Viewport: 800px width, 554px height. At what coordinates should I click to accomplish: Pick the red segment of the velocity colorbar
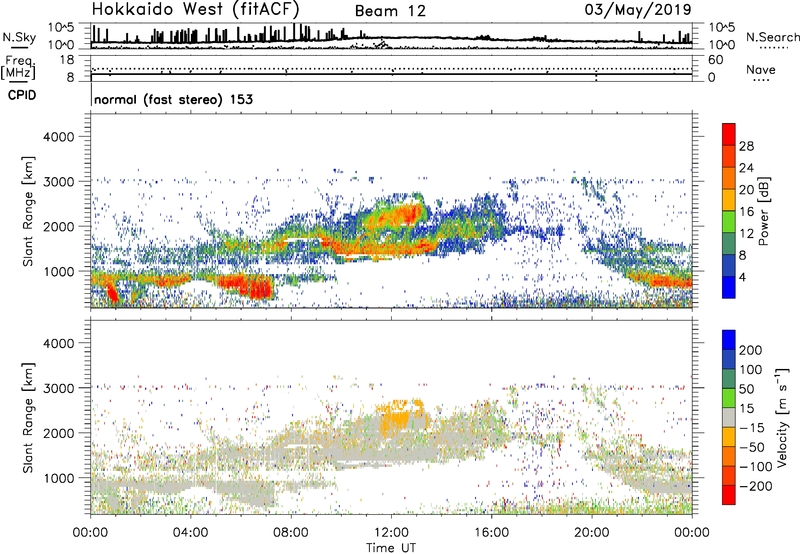click(729, 495)
